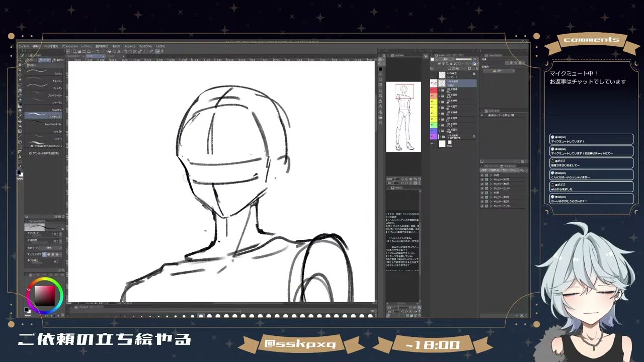Expand the AS用 auto action
This screenshot has height=362, width=644.
pos(491,193)
